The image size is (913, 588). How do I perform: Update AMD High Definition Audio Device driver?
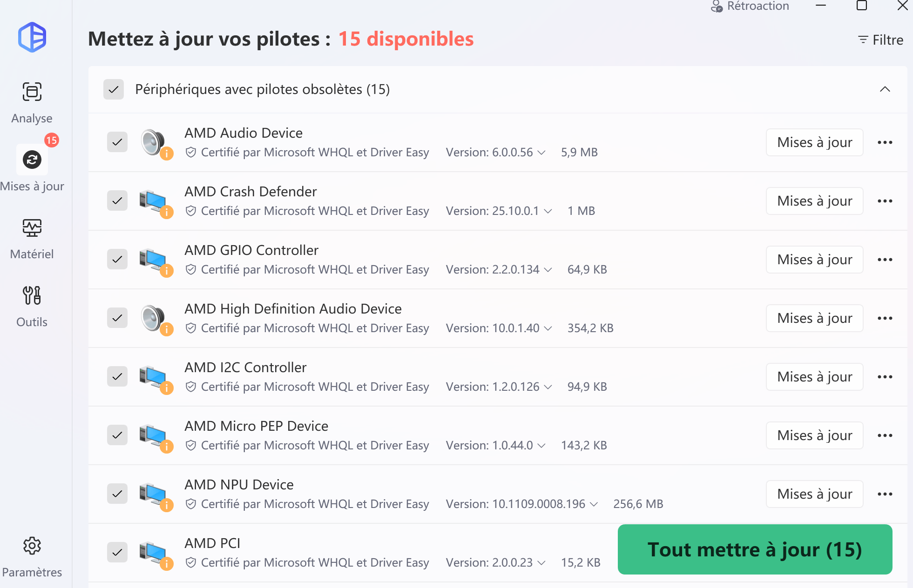[815, 318]
